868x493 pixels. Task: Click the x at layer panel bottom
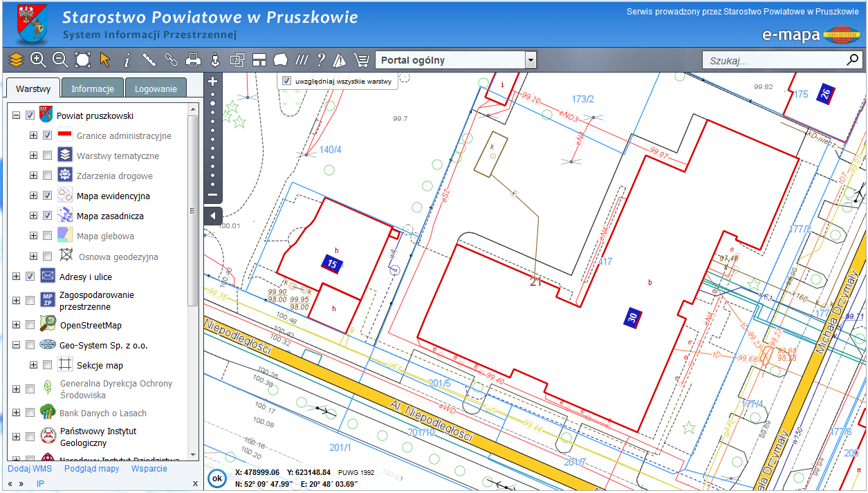pos(195,483)
